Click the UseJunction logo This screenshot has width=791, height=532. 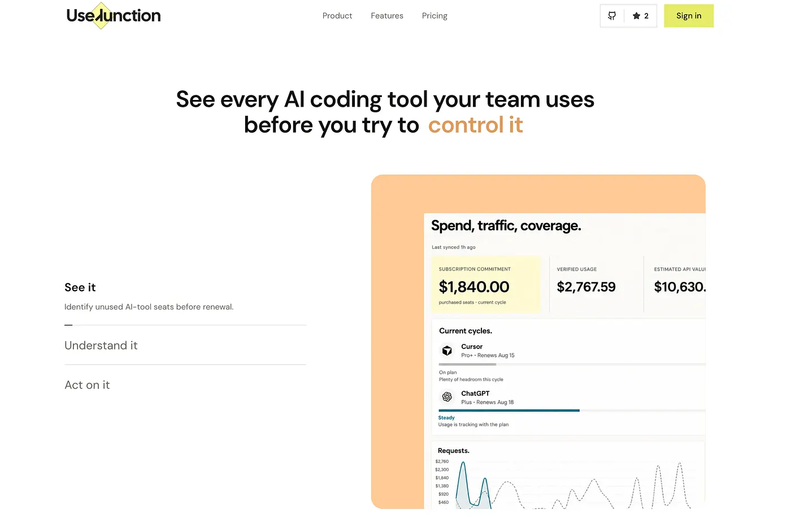(x=114, y=16)
